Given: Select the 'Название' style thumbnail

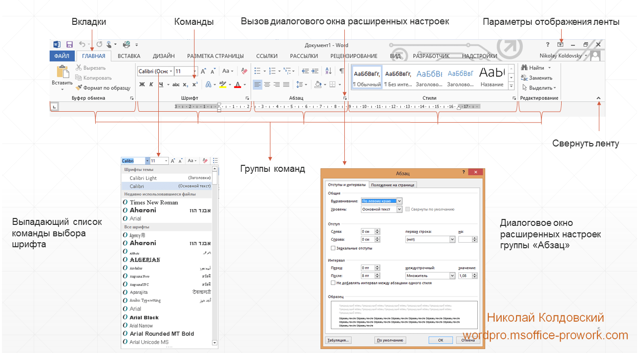Looking at the screenshot, I should click(x=492, y=77).
